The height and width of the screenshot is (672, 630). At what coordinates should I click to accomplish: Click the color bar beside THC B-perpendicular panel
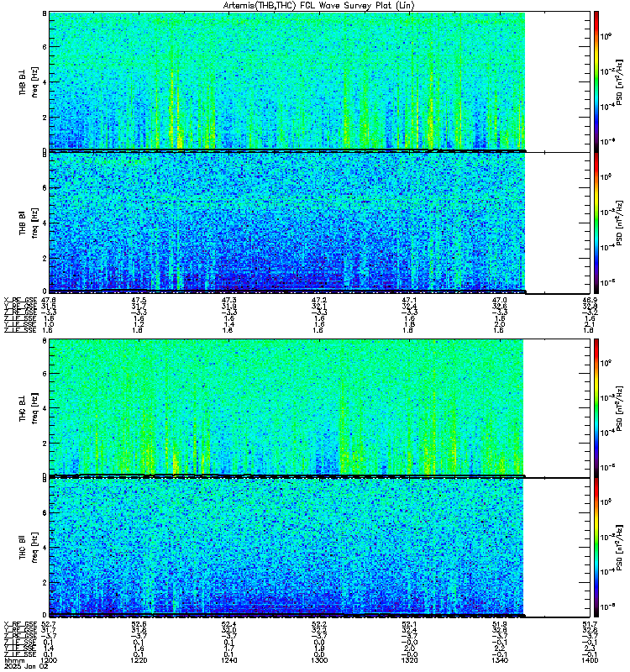596,408
